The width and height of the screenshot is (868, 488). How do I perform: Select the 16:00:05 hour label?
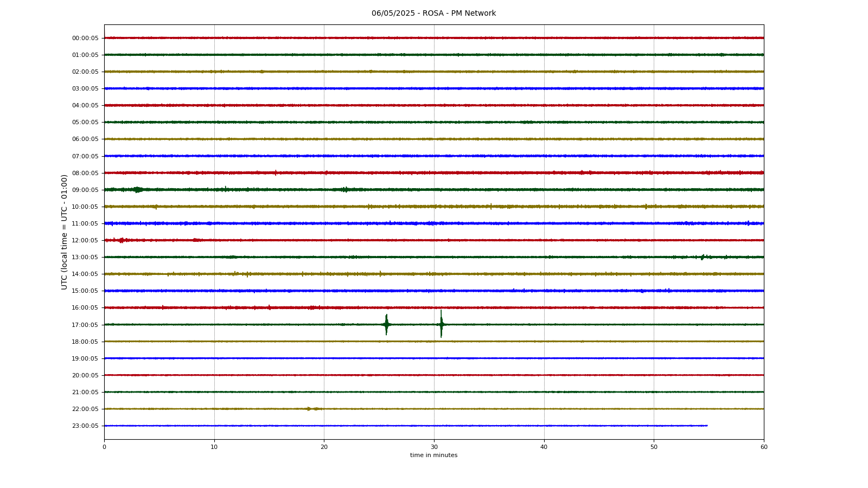pyautogui.click(x=85, y=307)
